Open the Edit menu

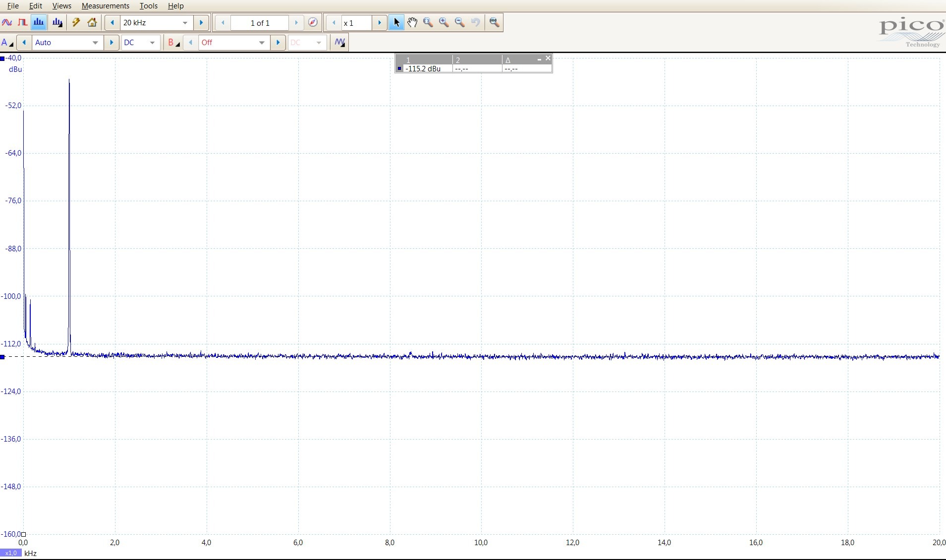[x=36, y=6]
